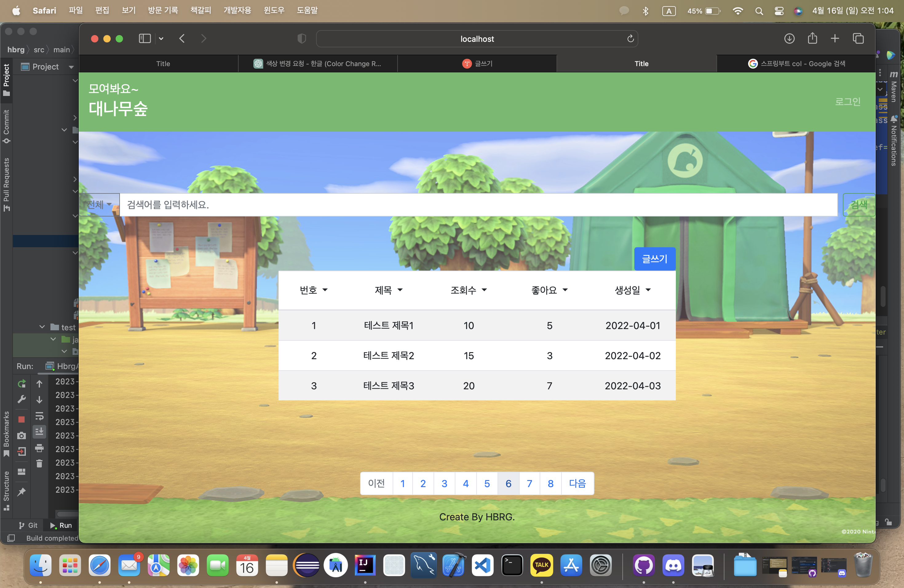904x588 pixels.
Task: Click the search keyword input field
Action: pyautogui.click(x=478, y=205)
